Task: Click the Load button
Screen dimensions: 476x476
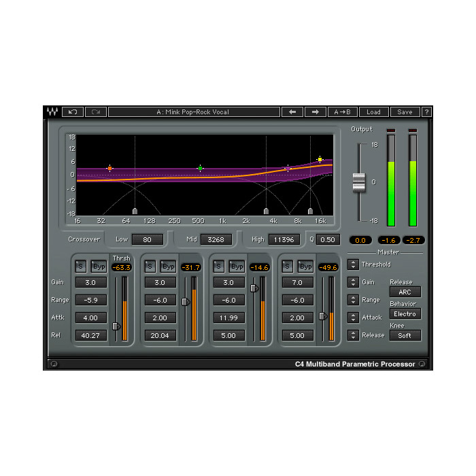Action: click(374, 112)
